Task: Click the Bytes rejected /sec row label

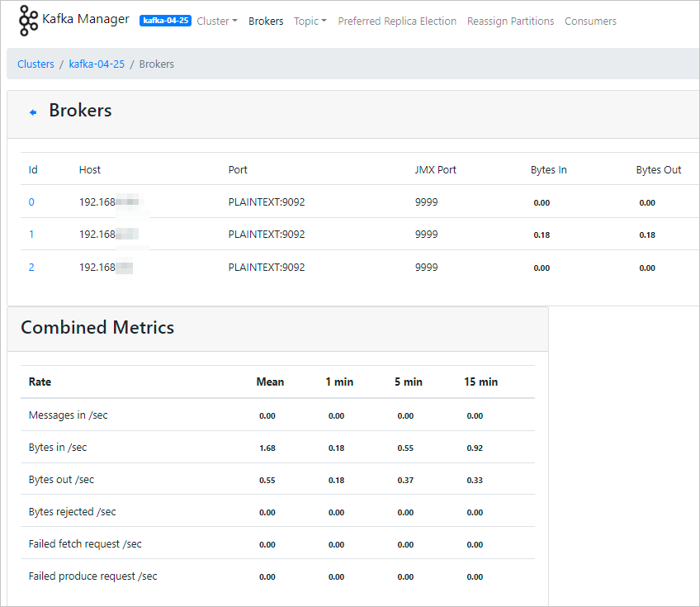Action: (x=73, y=511)
